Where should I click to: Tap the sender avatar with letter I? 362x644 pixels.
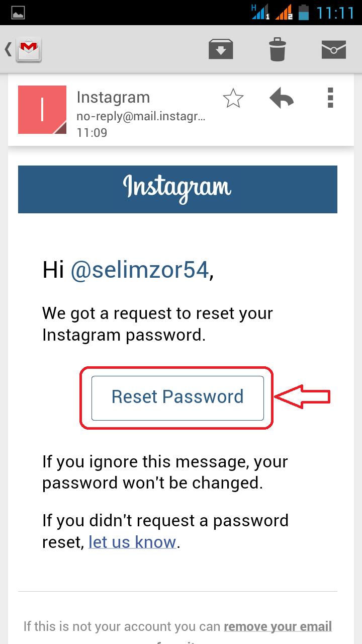[x=42, y=110]
